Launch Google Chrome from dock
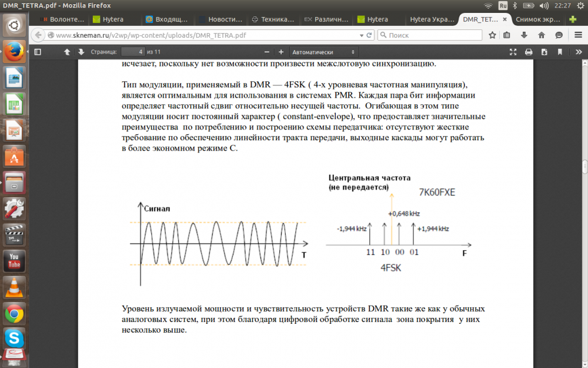Screen dimensions: 588x368 [x=14, y=314]
